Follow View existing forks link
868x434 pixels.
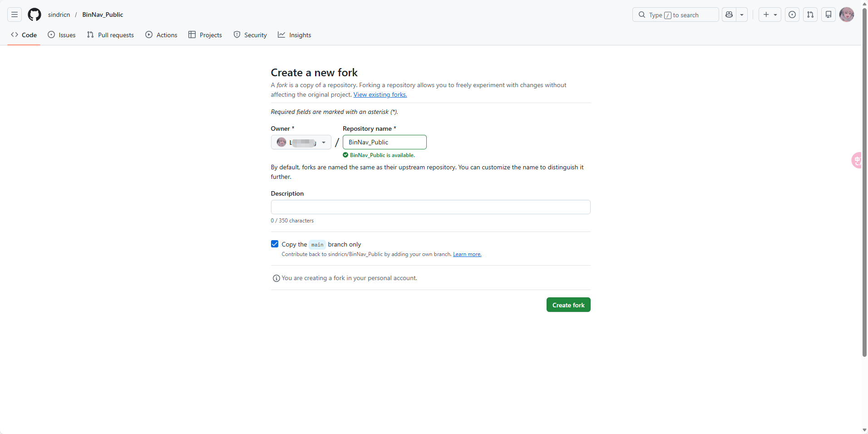click(x=380, y=94)
